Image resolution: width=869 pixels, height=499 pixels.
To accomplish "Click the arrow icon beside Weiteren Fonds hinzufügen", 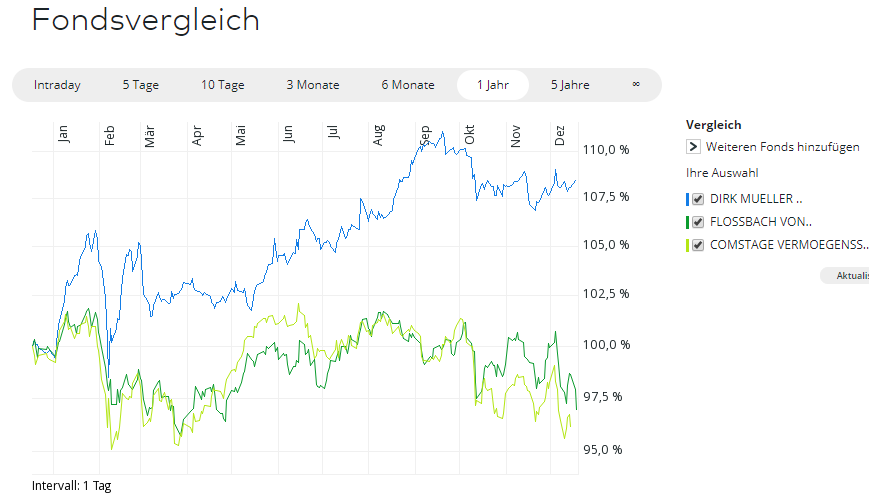I will [693, 147].
